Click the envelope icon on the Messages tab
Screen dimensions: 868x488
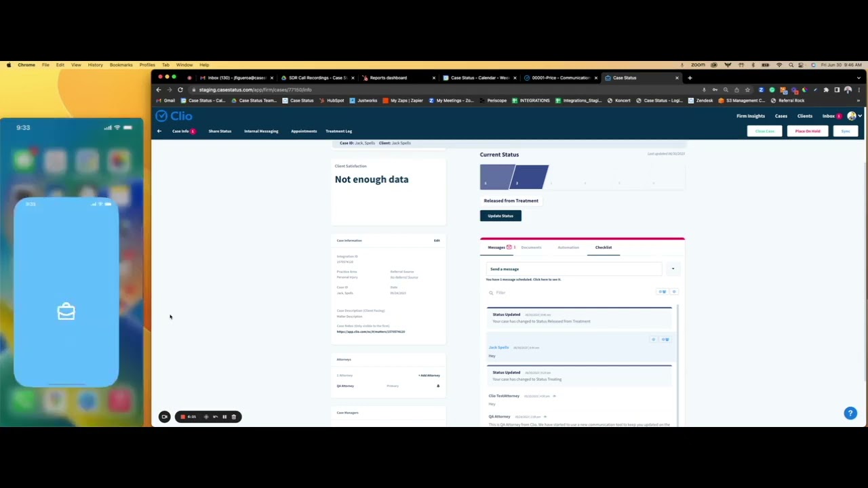pos(509,247)
